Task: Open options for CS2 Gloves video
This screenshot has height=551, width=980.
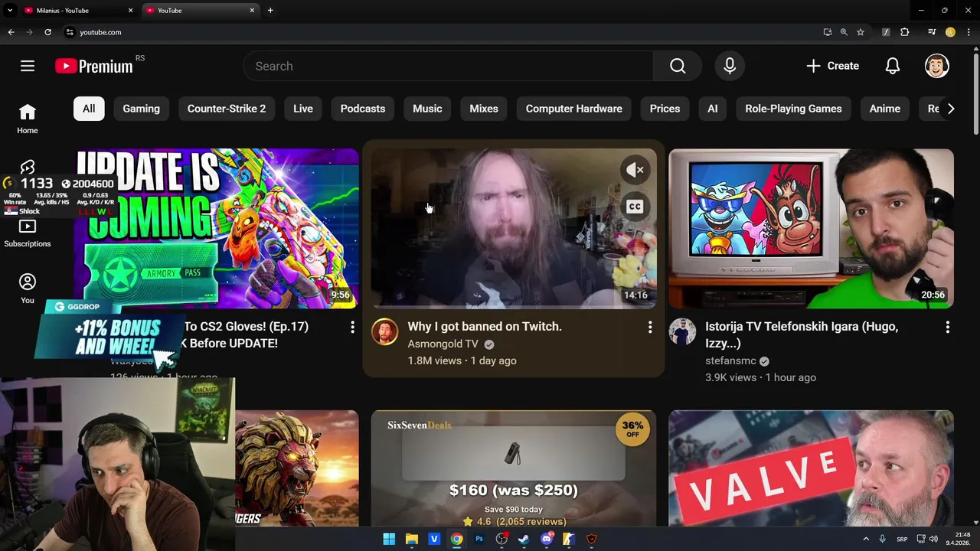Action: 352,328
